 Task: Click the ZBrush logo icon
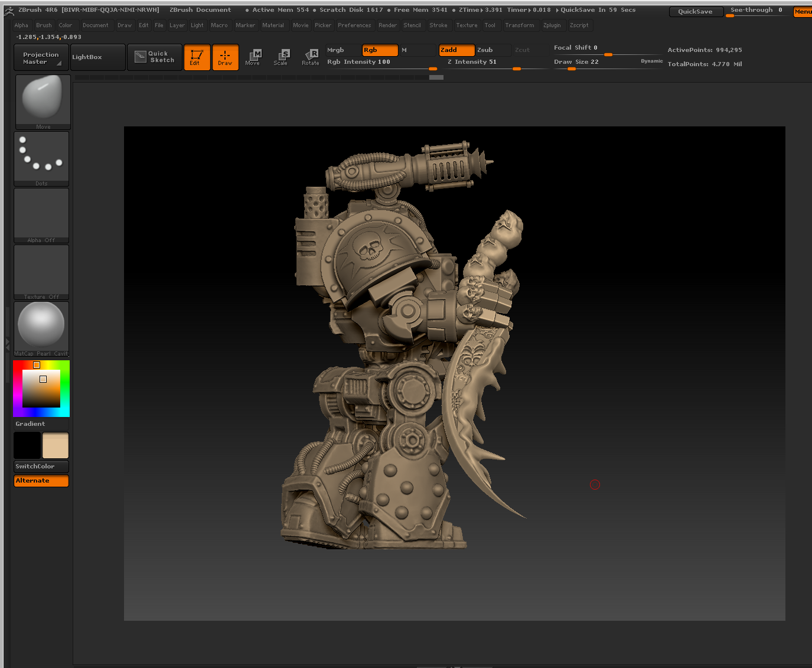[x=8, y=11]
